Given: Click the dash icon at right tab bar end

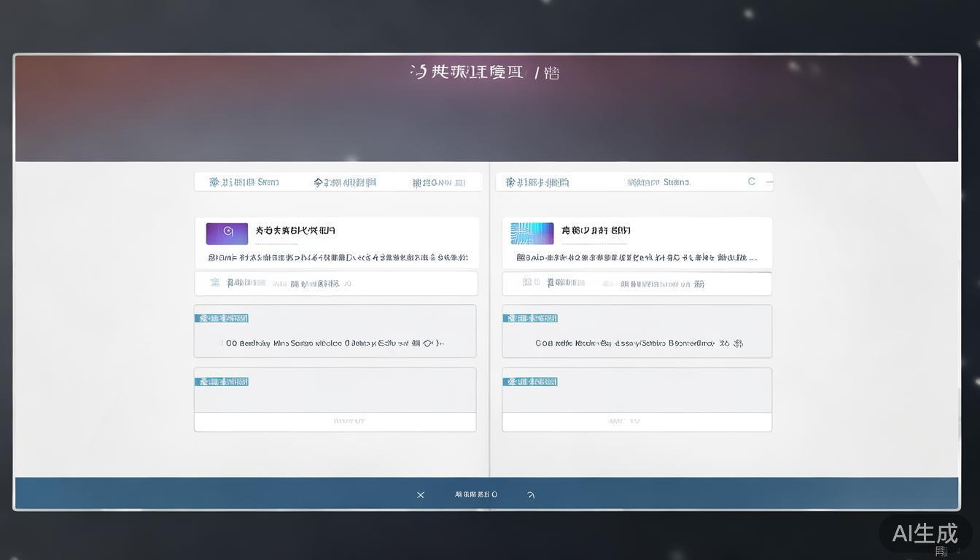Looking at the screenshot, I should pos(769,182).
